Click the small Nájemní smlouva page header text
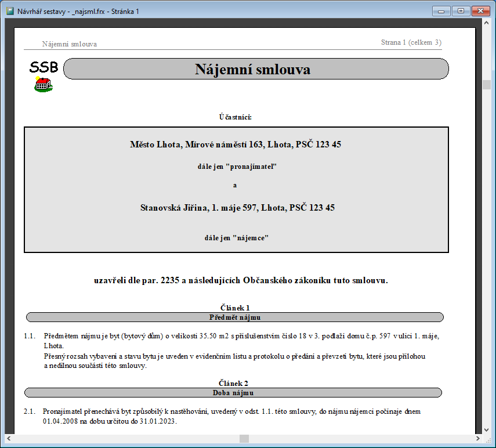Image resolution: width=496 pixels, height=448 pixels. [x=70, y=44]
